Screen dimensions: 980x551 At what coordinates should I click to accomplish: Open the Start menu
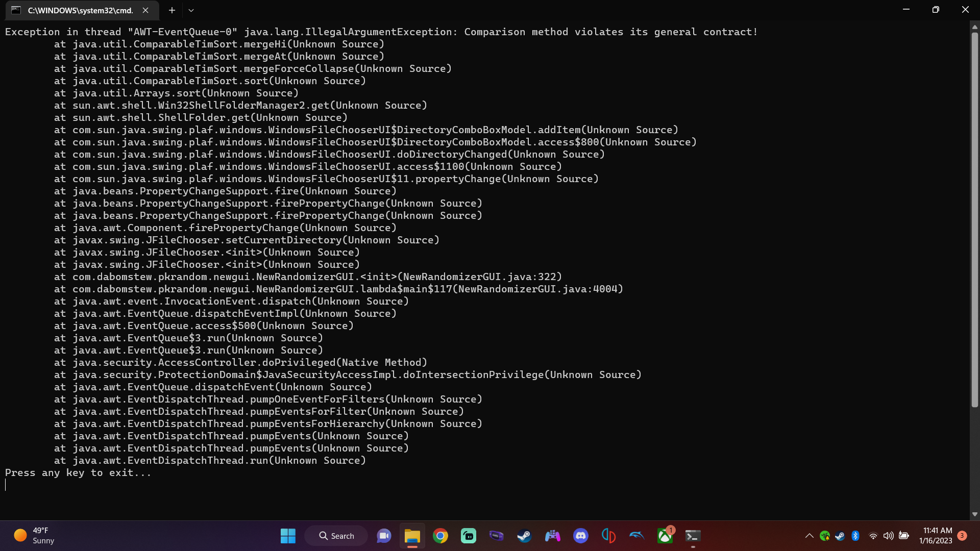point(287,536)
